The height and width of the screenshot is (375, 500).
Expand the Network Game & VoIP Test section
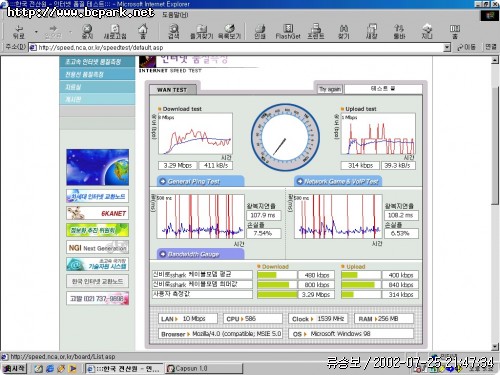(338, 181)
